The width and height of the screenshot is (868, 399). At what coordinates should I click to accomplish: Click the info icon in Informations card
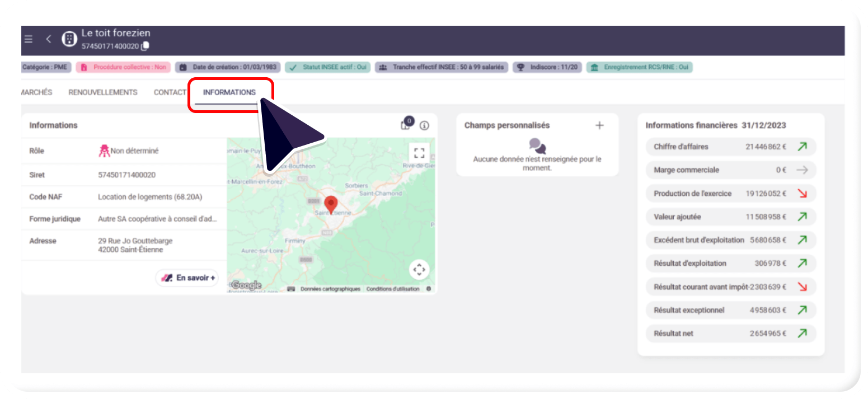pyautogui.click(x=424, y=125)
